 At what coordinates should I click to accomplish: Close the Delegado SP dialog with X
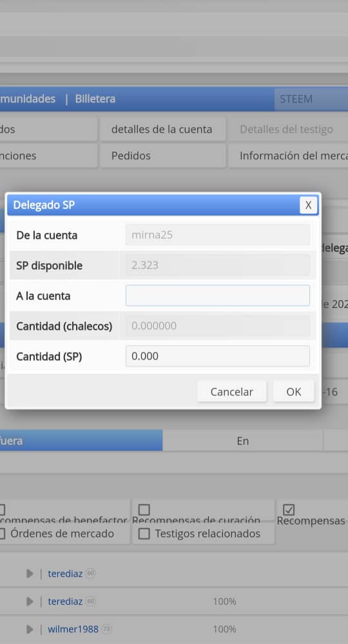click(308, 205)
